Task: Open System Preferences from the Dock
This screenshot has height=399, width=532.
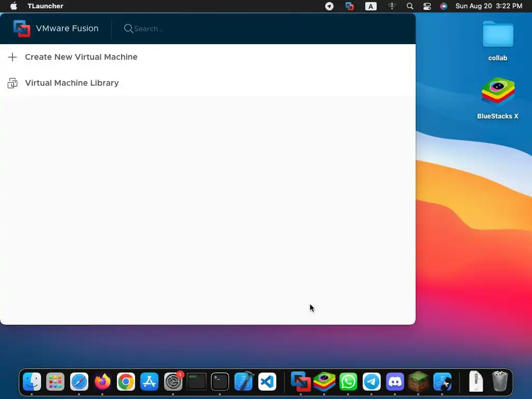Action: coord(173,382)
